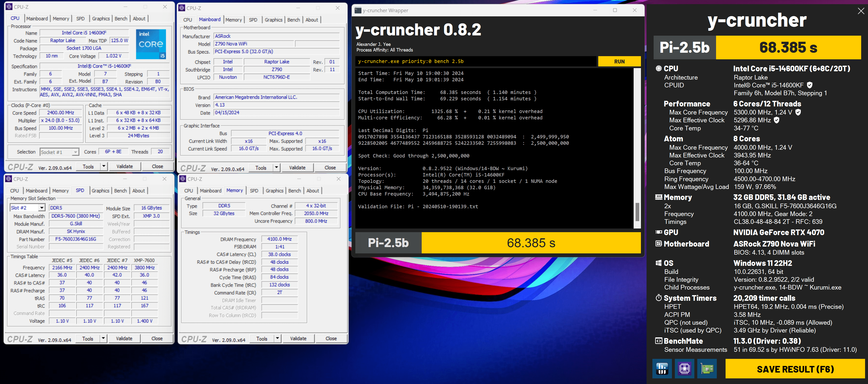Click Close button in CPU-Z SPD window
Image resolution: width=868 pixels, height=384 pixels.
[x=157, y=339]
